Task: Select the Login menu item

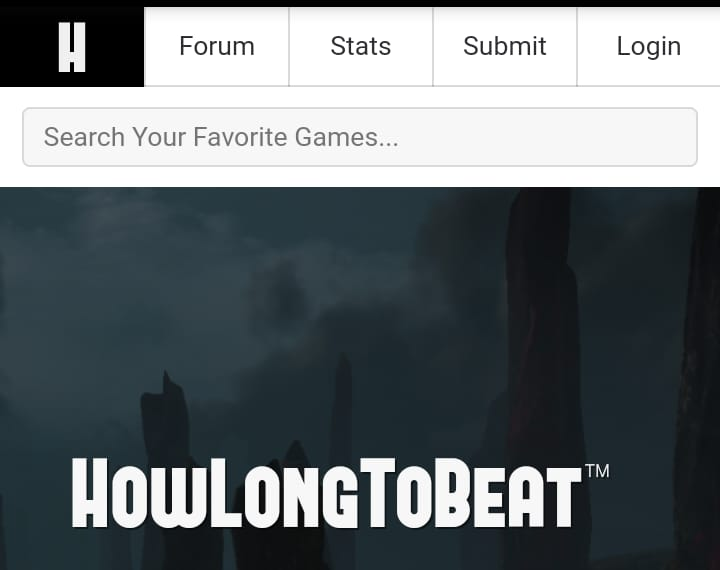Action: pos(648,46)
